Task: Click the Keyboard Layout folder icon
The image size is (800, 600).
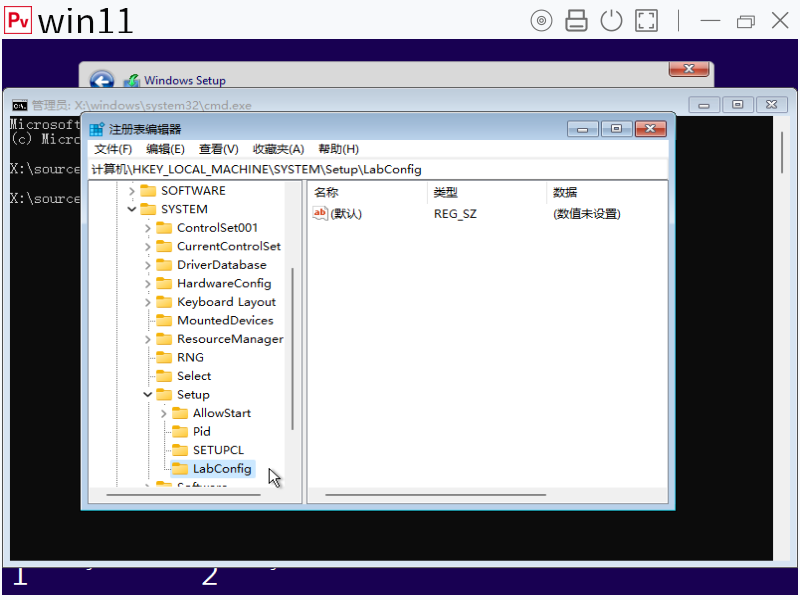Action: tap(164, 302)
